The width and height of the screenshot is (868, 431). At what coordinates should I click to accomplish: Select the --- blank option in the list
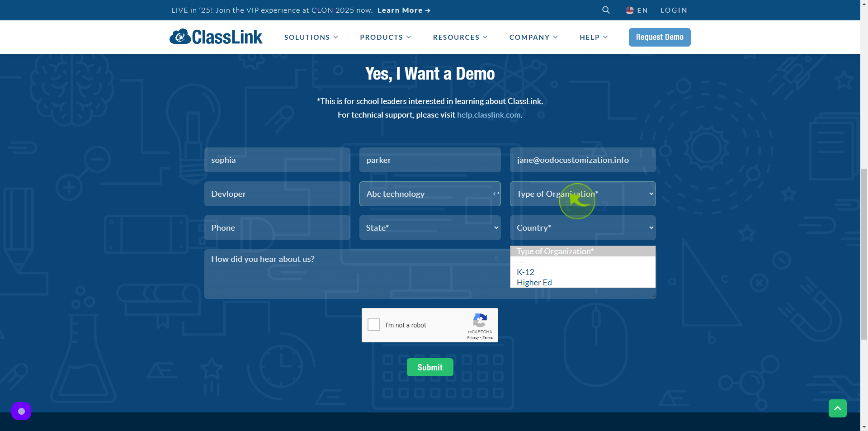pyautogui.click(x=583, y=261)
